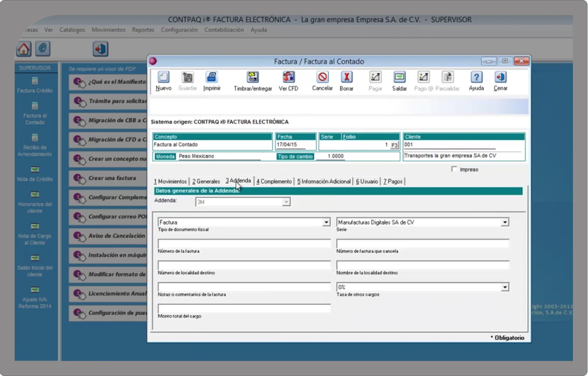Open the Tasa de otros cargos dropdown
The image size is (588, 376).
[504, 287]
